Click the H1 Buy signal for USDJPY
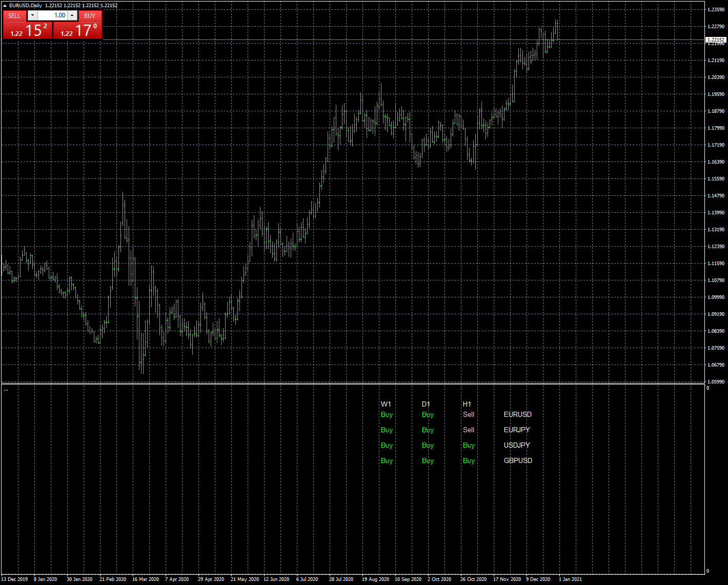The image size is (728, 585). pos(469,445)
